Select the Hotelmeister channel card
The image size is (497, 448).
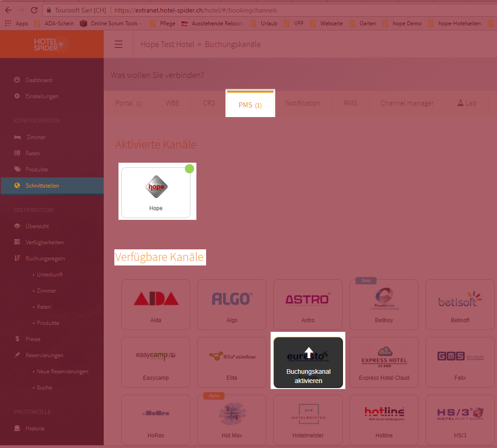pos(308,420)
